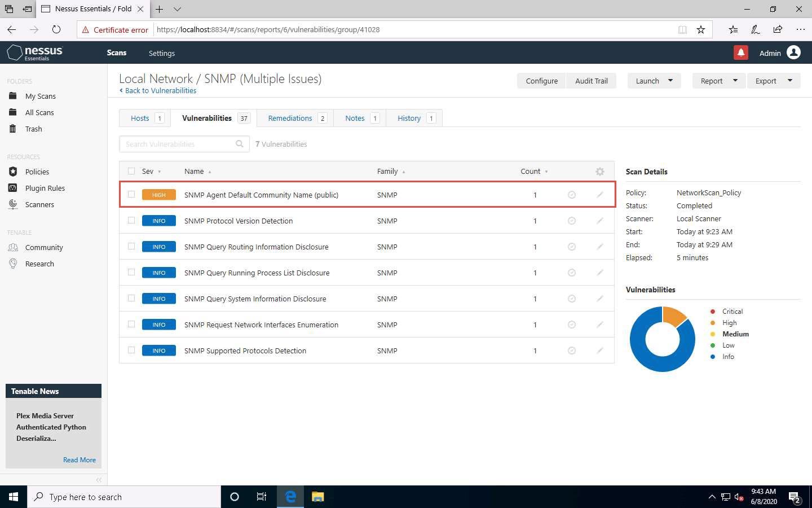812x508 pixels.
Task: Click the My Scans folder icon
Action: coord(13,96)
